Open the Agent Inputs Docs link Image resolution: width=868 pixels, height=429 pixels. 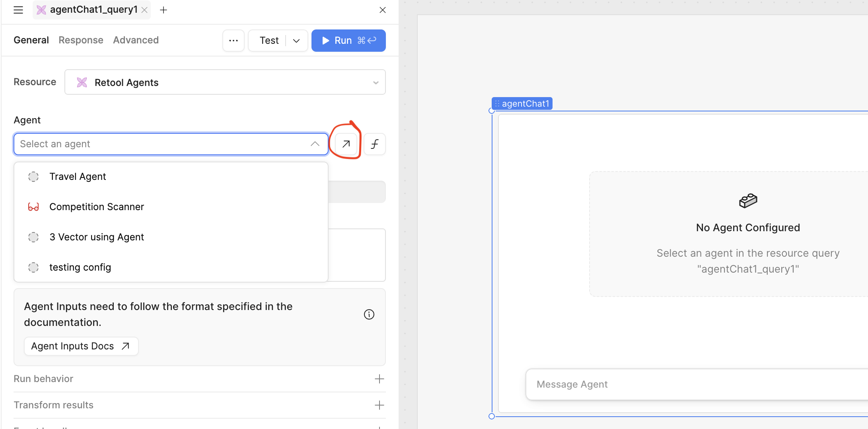click(x=81, y=346)
